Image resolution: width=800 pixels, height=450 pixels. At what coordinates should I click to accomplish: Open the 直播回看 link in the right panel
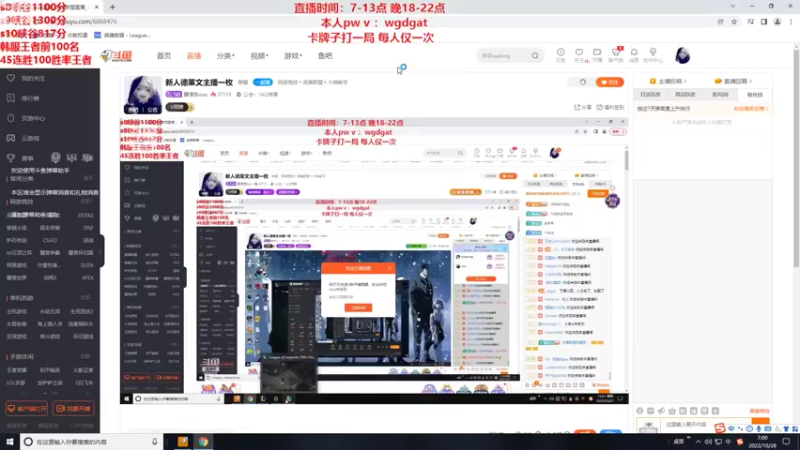(733, 81)
